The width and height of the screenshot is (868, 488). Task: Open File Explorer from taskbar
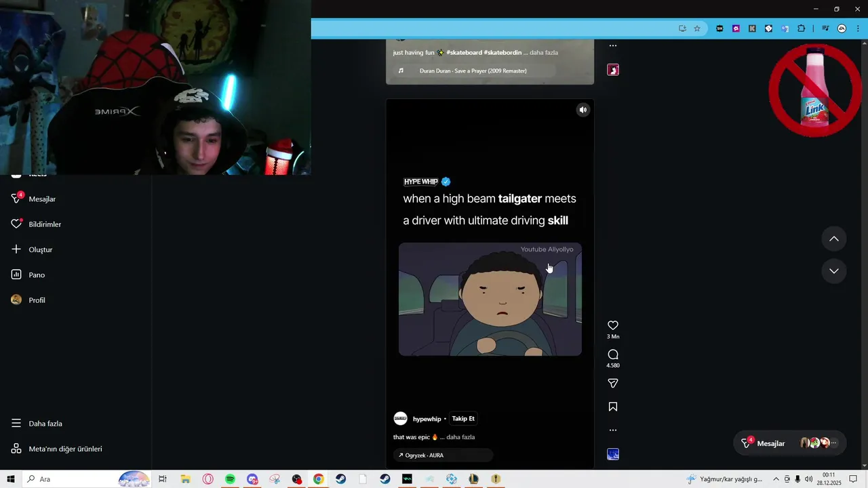185,479
